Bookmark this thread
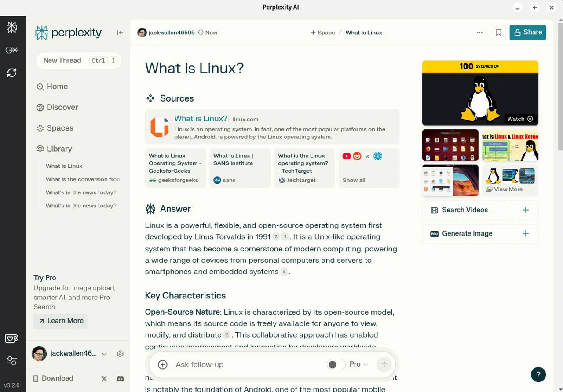 [498, 33]
